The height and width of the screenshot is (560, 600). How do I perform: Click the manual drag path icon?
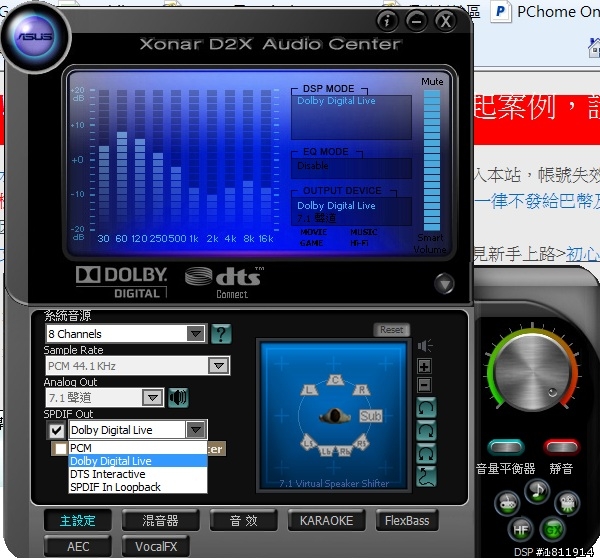[426, 477]
